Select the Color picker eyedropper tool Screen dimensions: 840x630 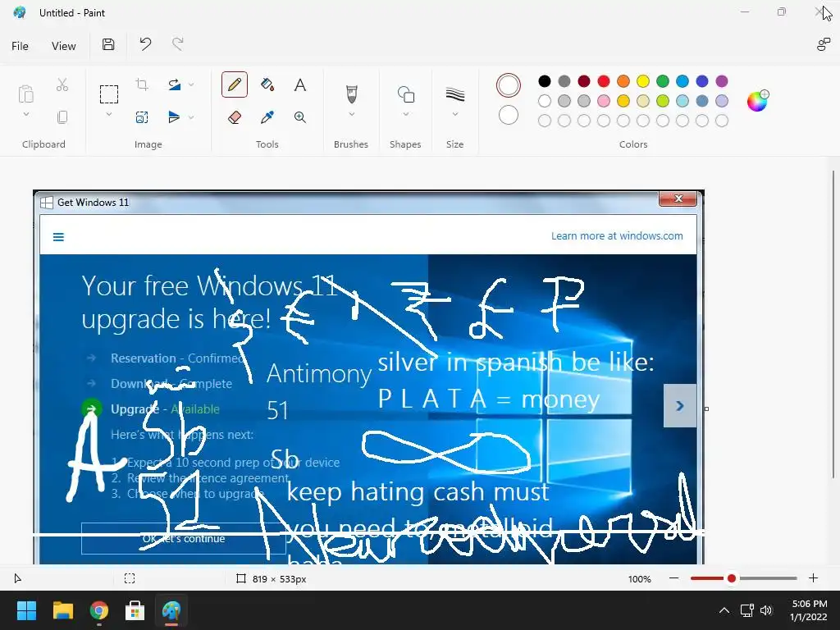267,117
